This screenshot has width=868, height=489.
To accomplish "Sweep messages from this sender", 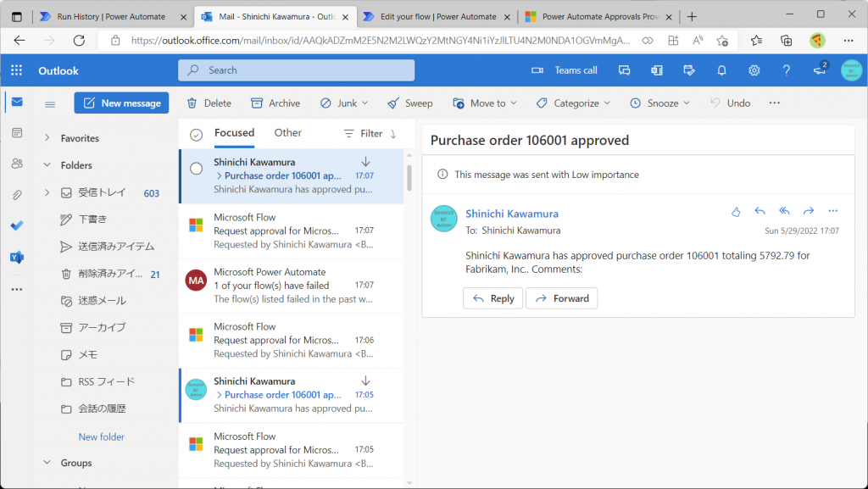I will point(409,103).
